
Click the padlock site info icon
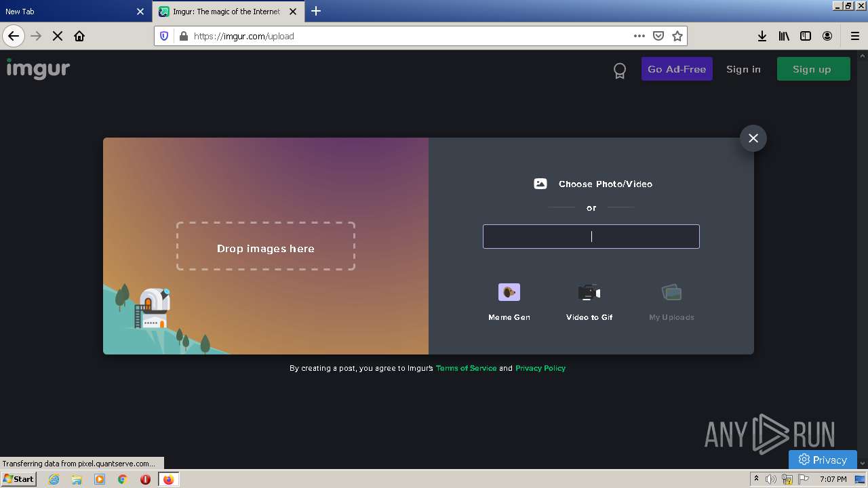click(x=183, y=36)
